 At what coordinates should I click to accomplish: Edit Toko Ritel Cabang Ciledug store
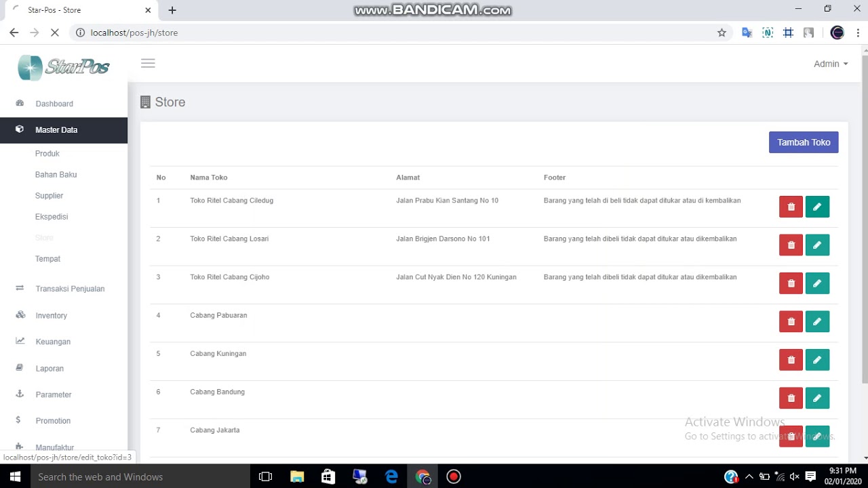point(817,207)
